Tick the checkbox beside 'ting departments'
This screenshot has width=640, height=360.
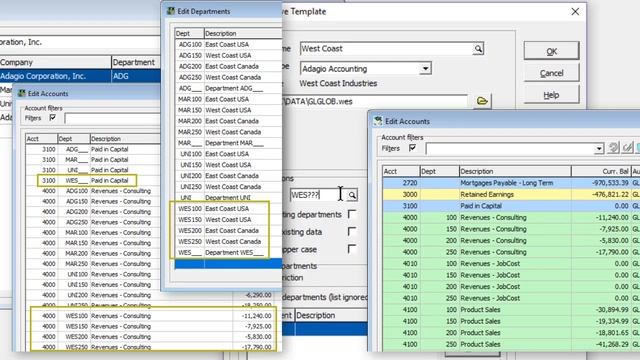pyautogui.click(x=351, y=214)
